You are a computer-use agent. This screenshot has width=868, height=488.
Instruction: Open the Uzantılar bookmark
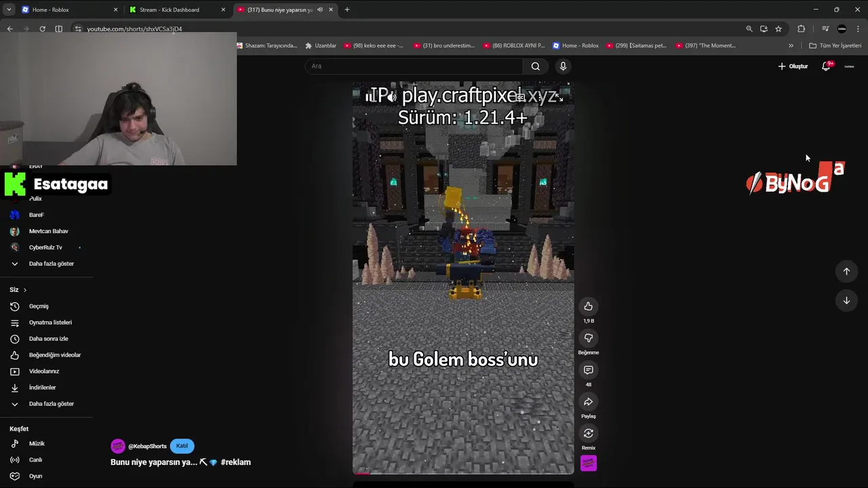pyautogui.click(x=321, y=45)
